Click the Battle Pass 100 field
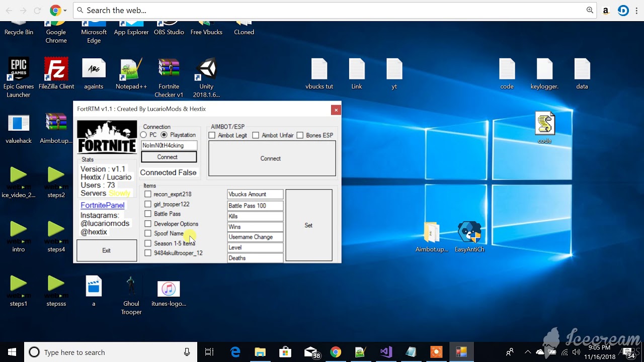This screenshot has height=362, width=644. [255, 205]
